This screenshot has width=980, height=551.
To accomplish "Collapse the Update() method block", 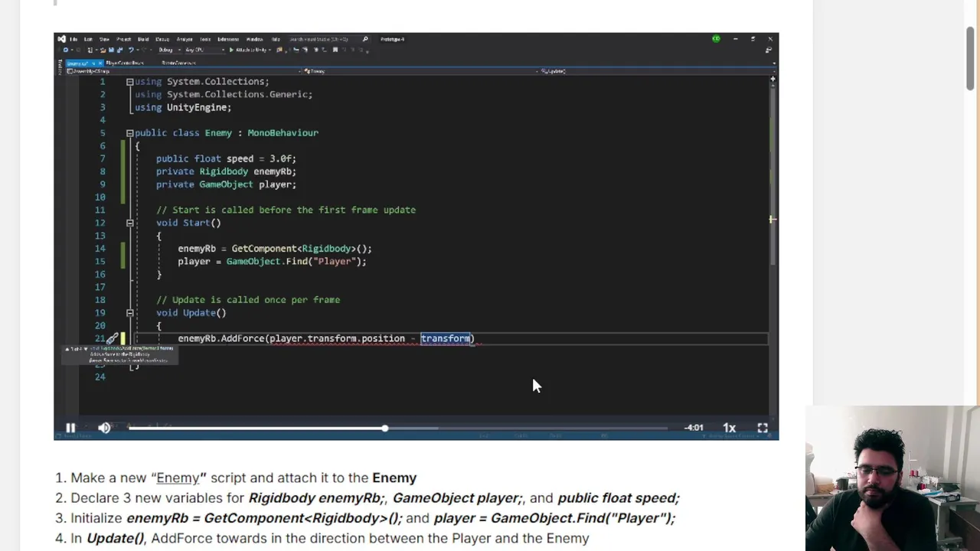I will tap(129, 313).
